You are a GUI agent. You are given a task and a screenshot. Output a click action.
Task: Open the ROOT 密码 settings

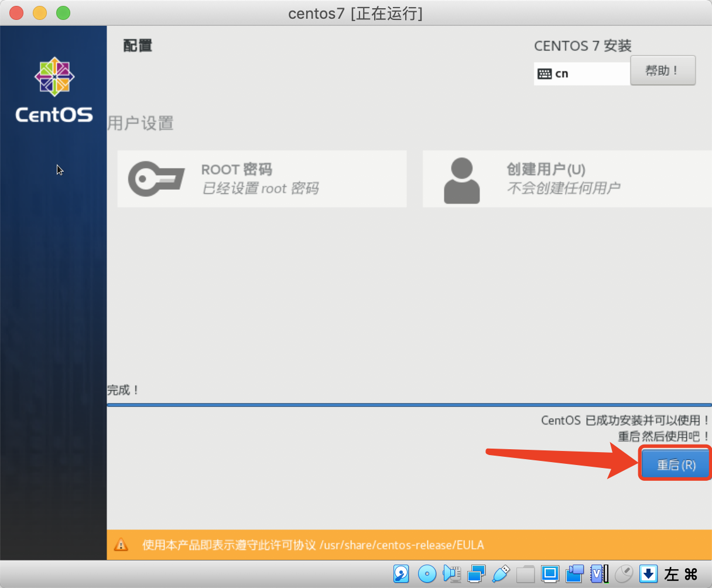[x=262, y=179]
